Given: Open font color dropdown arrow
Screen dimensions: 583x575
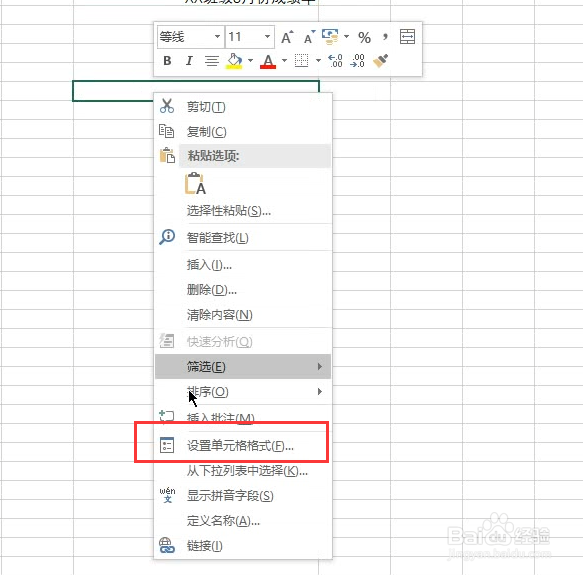Looking at the screenshot, I should point(284,60).
